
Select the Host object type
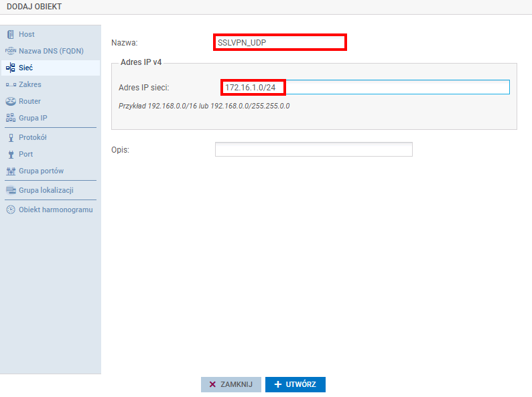50,34
